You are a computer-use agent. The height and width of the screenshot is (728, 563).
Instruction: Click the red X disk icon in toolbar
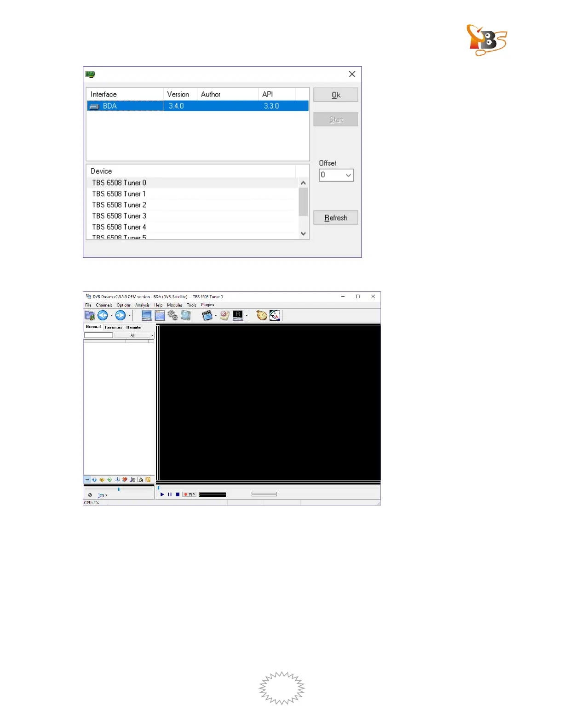(224, 315)
